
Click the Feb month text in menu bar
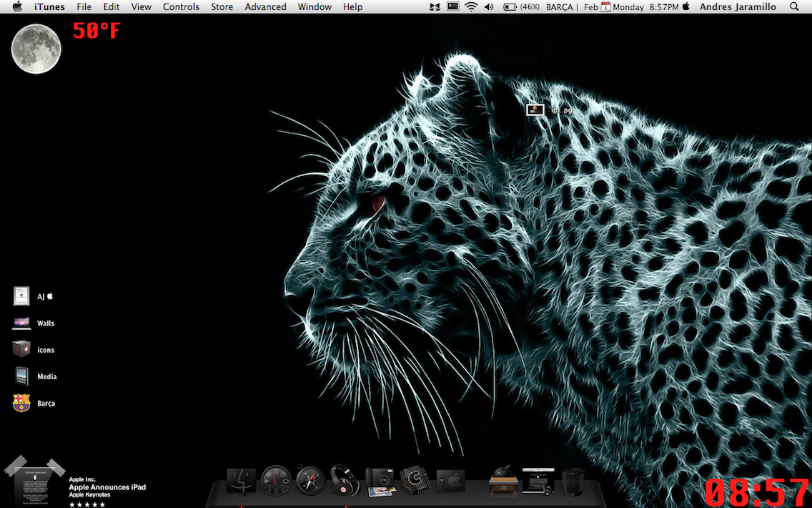tap(591, 6)
